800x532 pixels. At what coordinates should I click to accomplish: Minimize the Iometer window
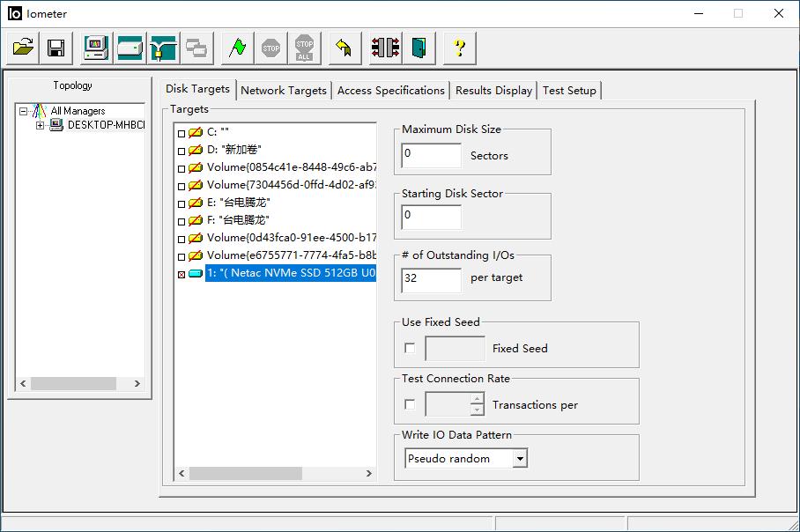click(x=699, y=13)
